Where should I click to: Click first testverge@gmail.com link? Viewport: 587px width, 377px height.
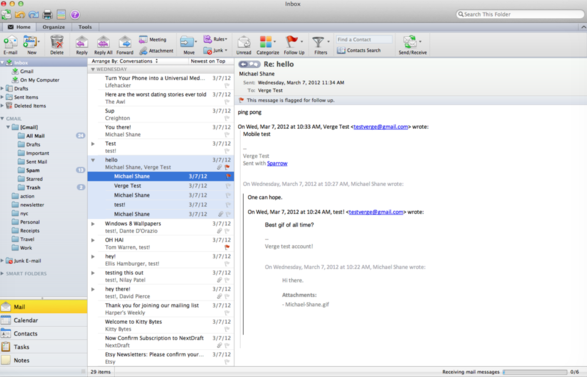(x=381, y=127)
